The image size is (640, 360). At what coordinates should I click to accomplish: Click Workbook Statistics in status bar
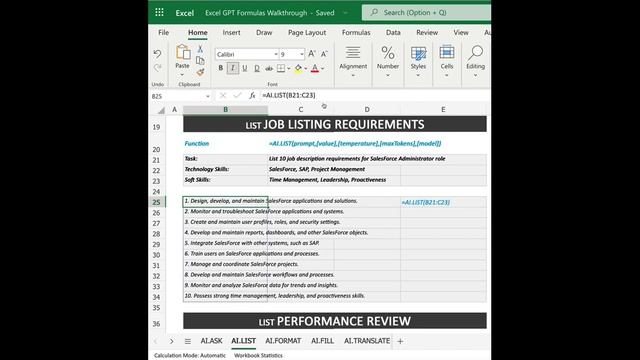[258, 356]
